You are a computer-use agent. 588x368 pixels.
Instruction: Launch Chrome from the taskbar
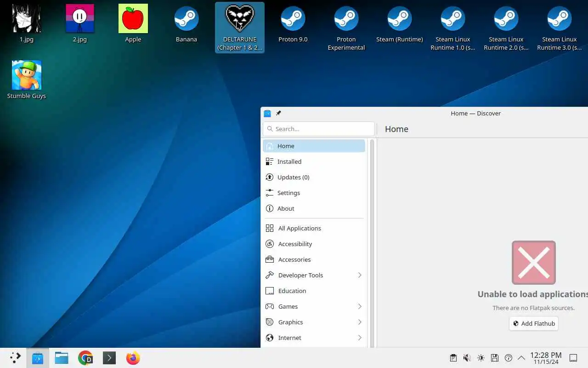click(x=85, y=358)
